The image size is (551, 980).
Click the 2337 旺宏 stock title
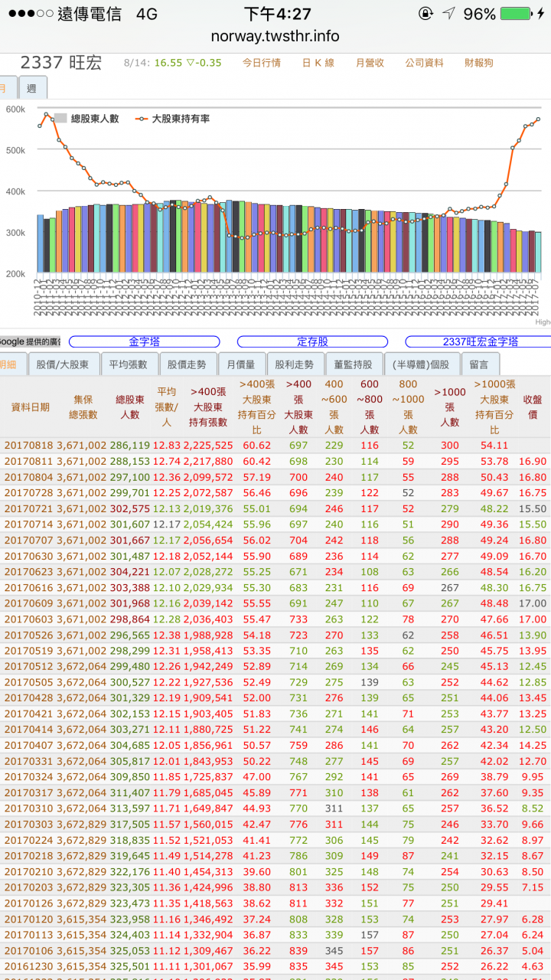61,63
